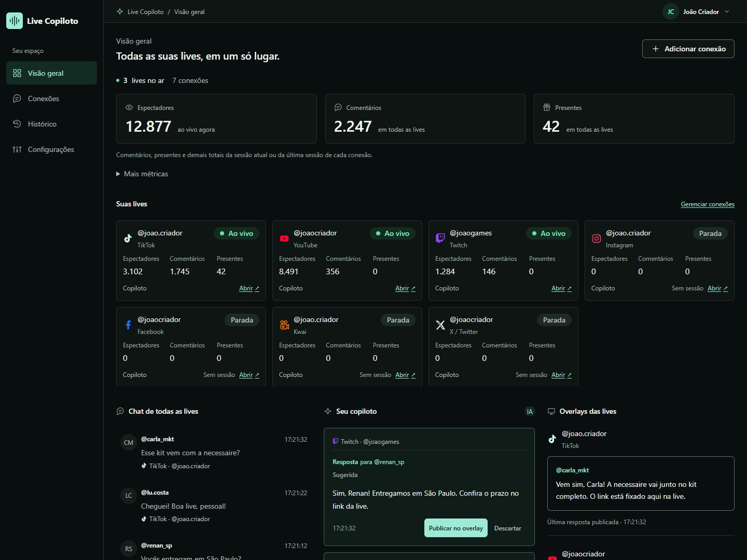The width and height of the screenshot is (747, 560).
Task: Click the JC user avatar
Action: pyautogui.click(x=671, y=11)
